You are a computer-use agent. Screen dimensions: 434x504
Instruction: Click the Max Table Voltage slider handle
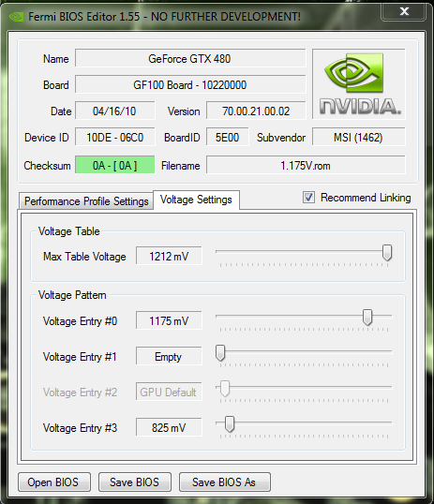coord(387,253)
